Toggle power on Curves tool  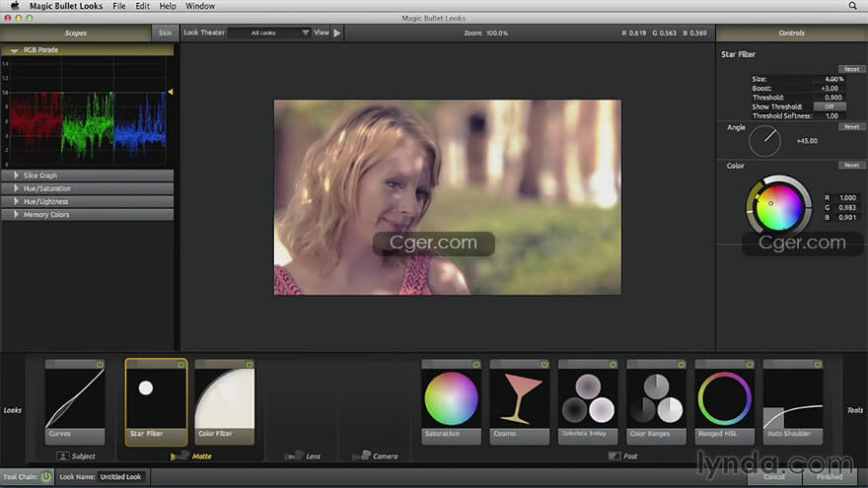pyautogui.click(x=100, y=364)
